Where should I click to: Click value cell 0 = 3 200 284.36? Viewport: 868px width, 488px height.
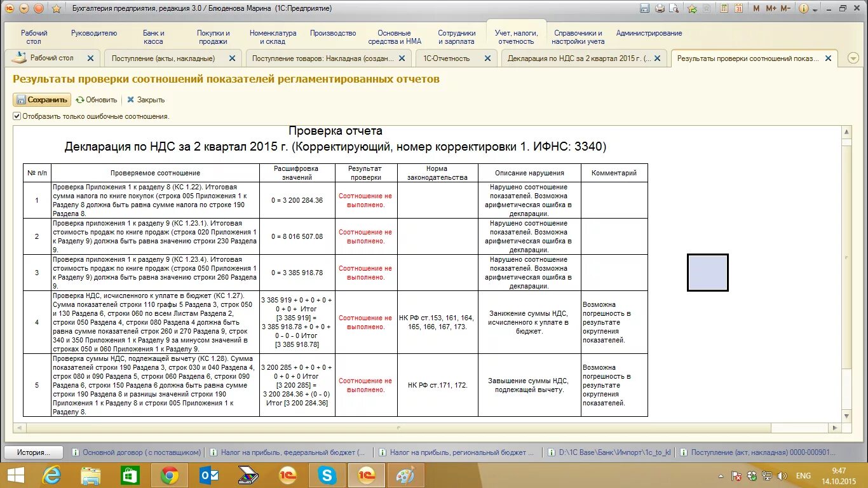click(x=297, y=200)
